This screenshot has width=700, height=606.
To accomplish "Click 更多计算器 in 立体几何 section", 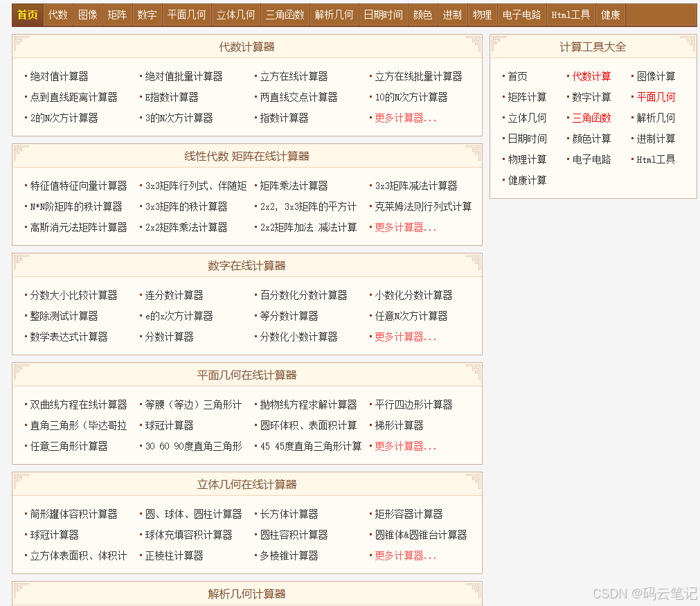I will point(405,556).
